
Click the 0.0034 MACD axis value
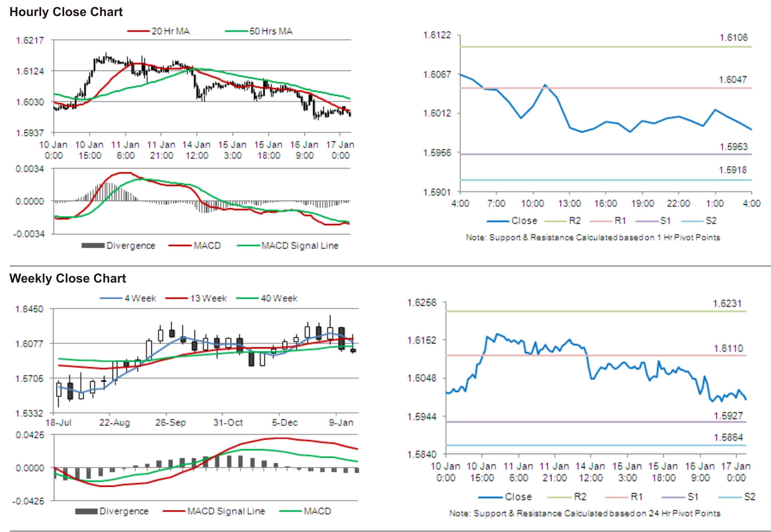[30, 169]
